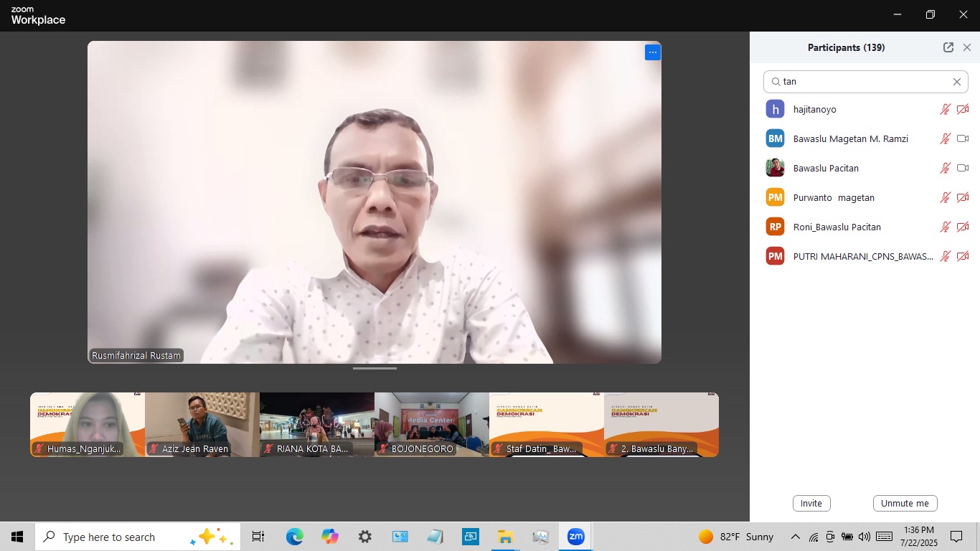
Task: Expand the system tray hidden icons chevron
Action: point(795,536)
